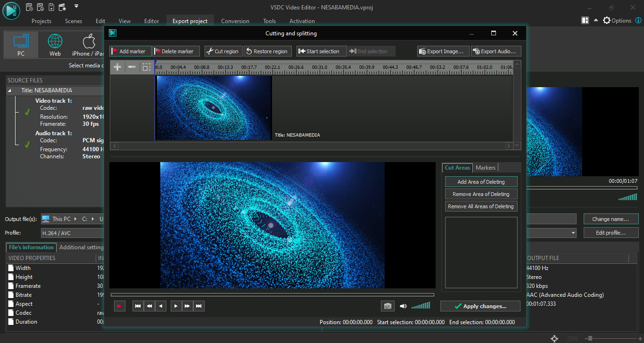Jump to the start of the video

[138, 306]
